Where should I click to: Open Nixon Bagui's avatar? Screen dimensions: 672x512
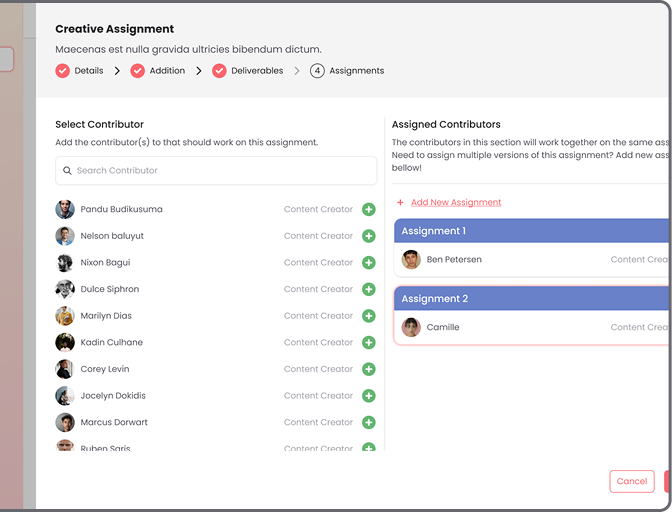(x=65, y=263)
